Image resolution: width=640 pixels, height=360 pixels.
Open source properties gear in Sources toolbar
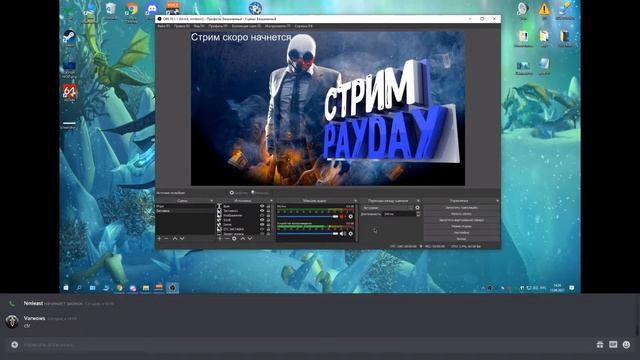point(234,238)
